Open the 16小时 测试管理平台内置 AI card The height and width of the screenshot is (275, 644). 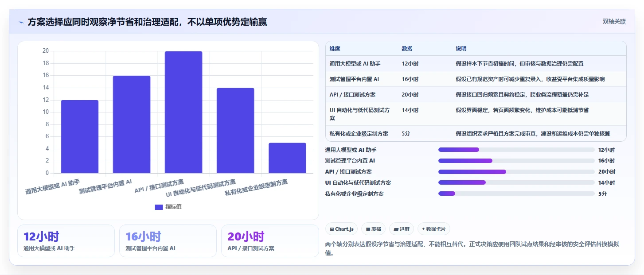pyautogui.click(x=168, y=241)
